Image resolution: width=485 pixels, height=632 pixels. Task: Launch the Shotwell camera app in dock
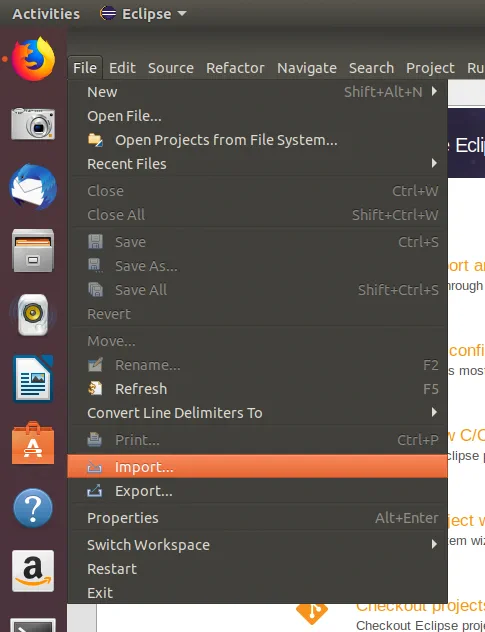[33, 124]
